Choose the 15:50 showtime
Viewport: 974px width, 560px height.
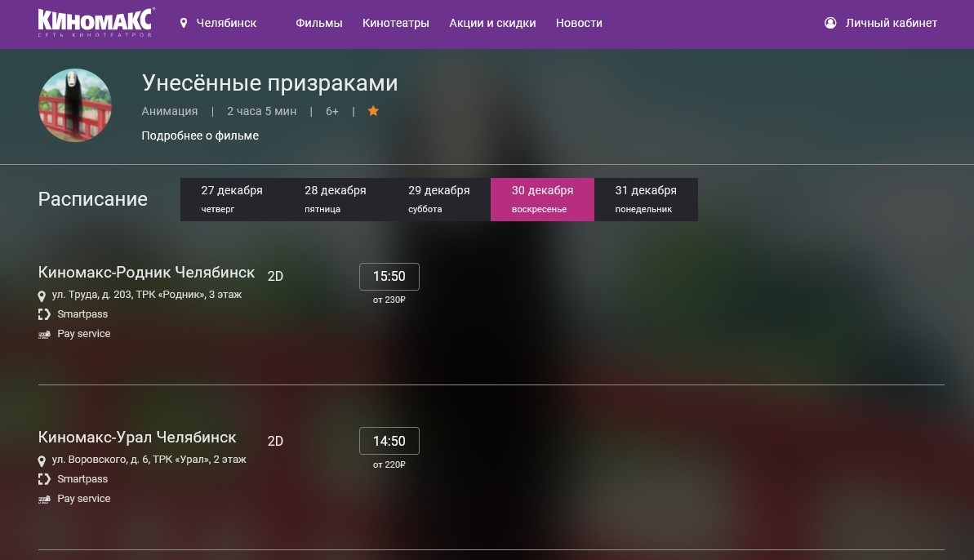(x=389, y=276)
